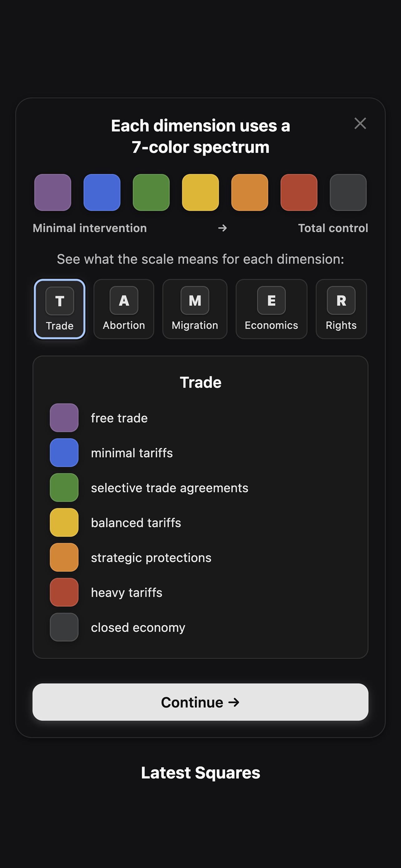Close the spectrum explanation dialog
This screenshot has width=401, height=868.
[360, 123]
